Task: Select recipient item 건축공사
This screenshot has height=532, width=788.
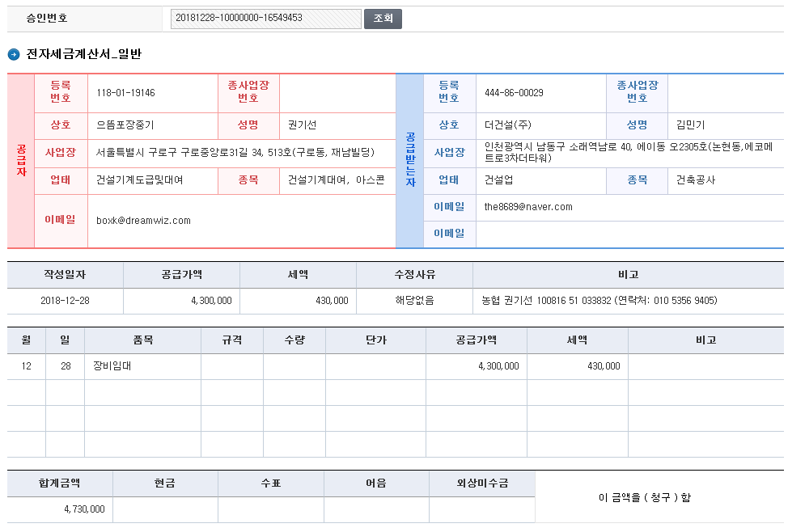Action: 696,179
